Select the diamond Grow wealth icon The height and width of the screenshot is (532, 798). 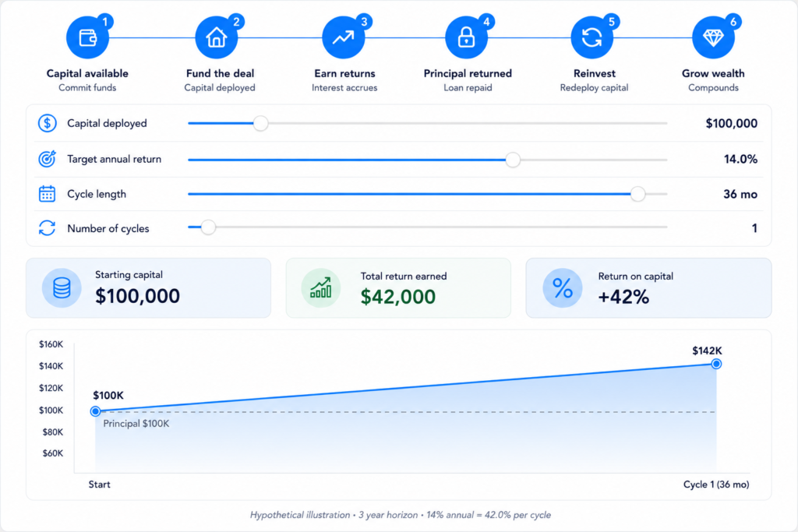[x=713, y=37]
